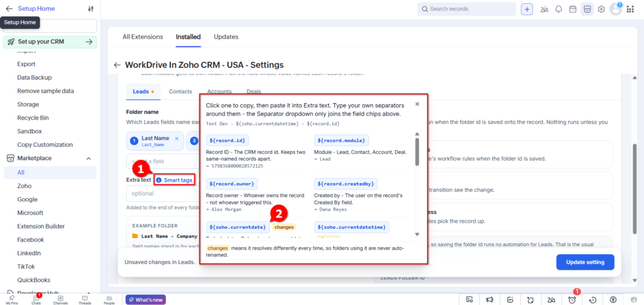Click Update setting button
This screenshot has height=305, width=644.
pyautogui.click(x=586, y=262)
